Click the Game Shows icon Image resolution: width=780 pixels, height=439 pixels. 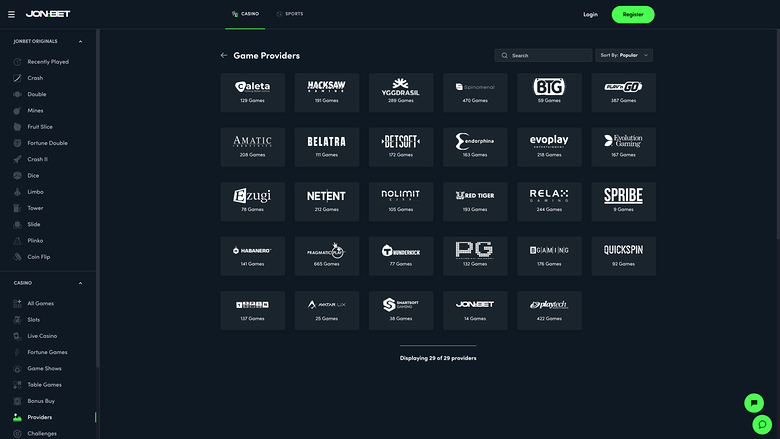pyautogui.click(x=17, y=368)
